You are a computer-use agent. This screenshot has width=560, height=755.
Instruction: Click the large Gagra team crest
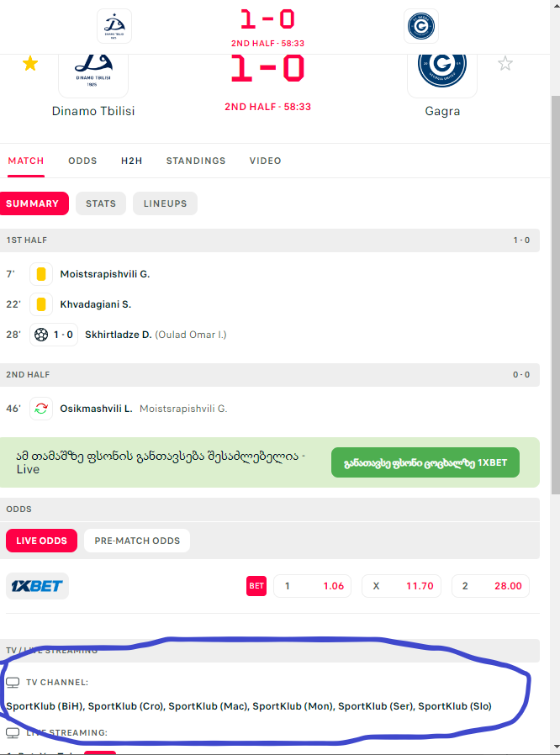pos(442,75)
